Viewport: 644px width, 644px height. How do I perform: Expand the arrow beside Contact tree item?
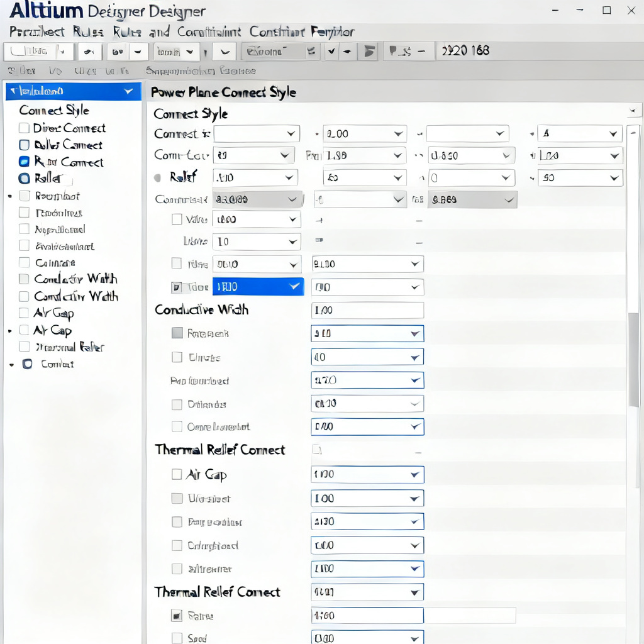click(x=11, y=364)
